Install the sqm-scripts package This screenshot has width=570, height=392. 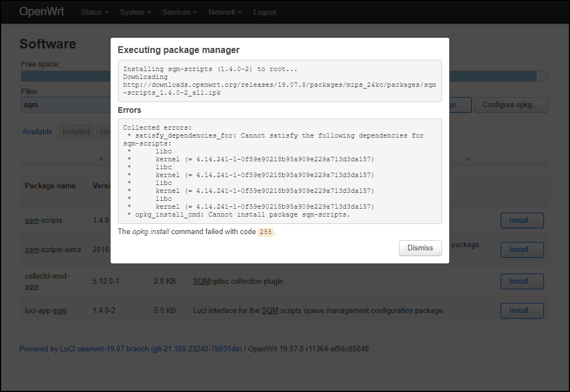(521, 221)
